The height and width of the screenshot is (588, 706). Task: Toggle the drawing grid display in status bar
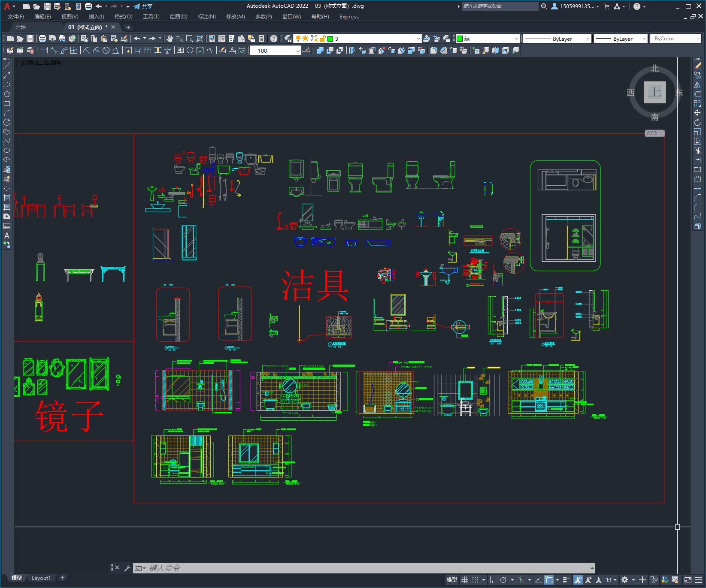[464, 580]
